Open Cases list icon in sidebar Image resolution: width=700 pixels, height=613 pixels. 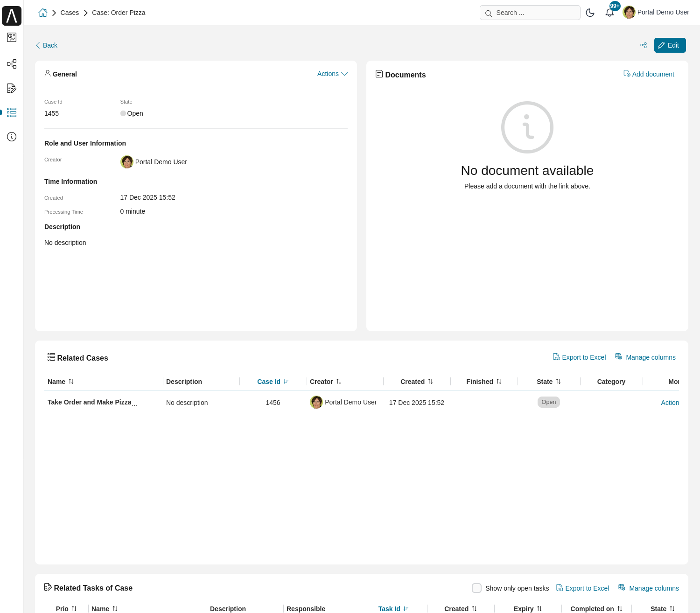(12, 112)
